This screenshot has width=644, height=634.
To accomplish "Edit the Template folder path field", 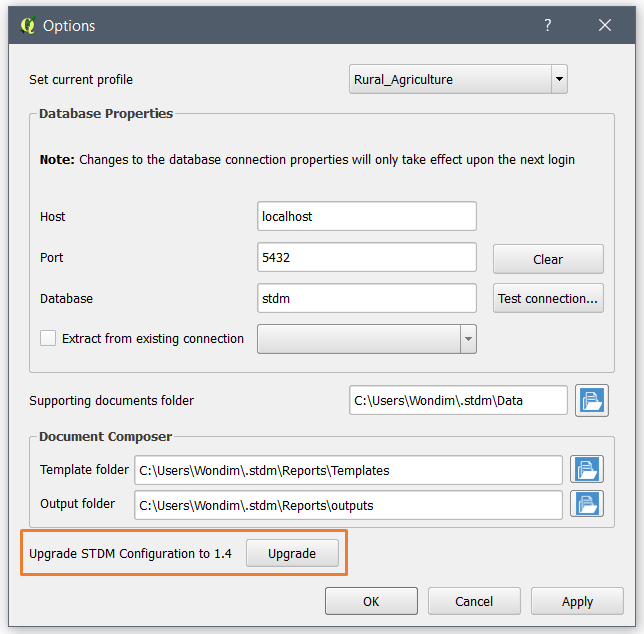I will point(348,470).
